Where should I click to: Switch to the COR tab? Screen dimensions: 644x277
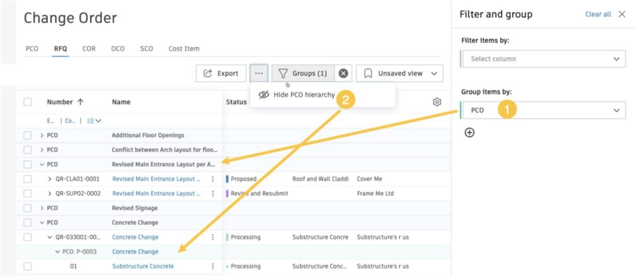(89, 48)
